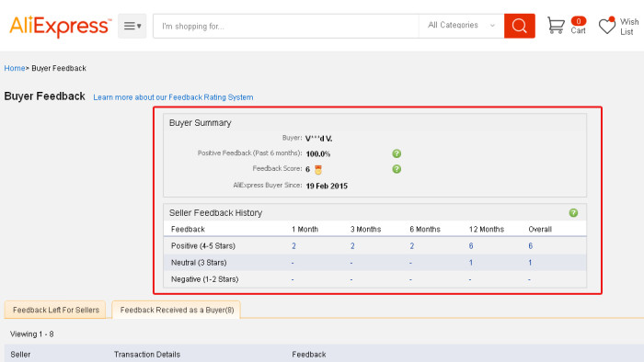Open the Wish List heart icon
This screenshot has height=362, width=644.
[606, 26]
